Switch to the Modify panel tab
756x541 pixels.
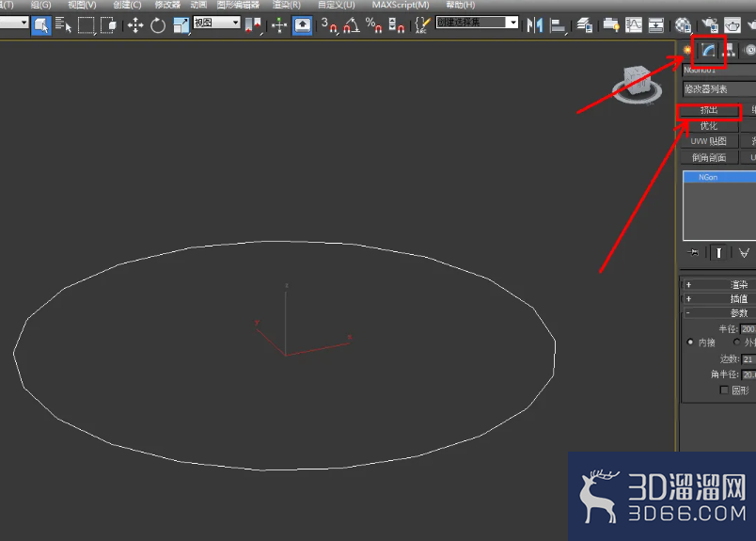pyautogui.click(x=708, y=50)
